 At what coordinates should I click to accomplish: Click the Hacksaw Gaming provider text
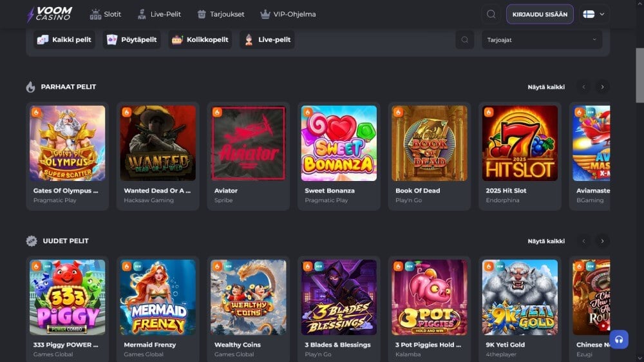point(149,200)
